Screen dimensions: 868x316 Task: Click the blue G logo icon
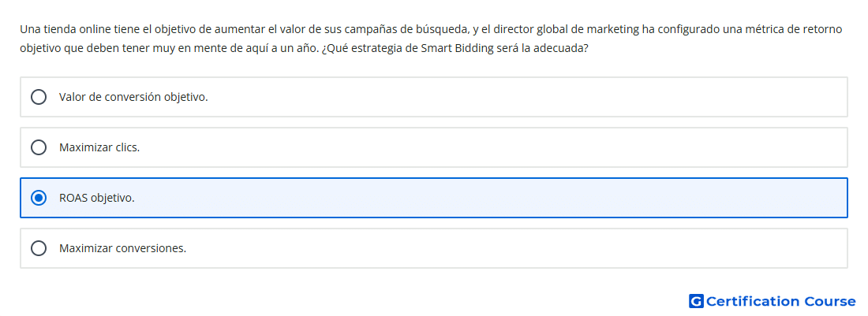[696, 301]
